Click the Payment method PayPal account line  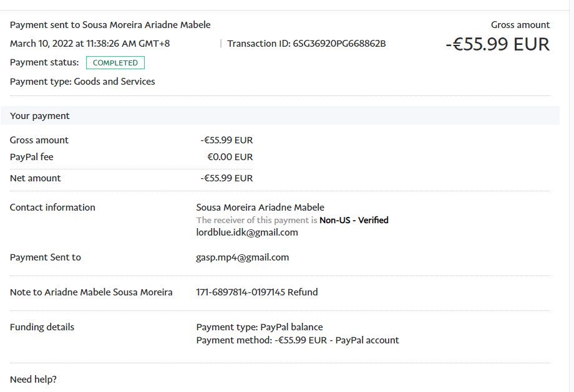(x=298, y=340)
